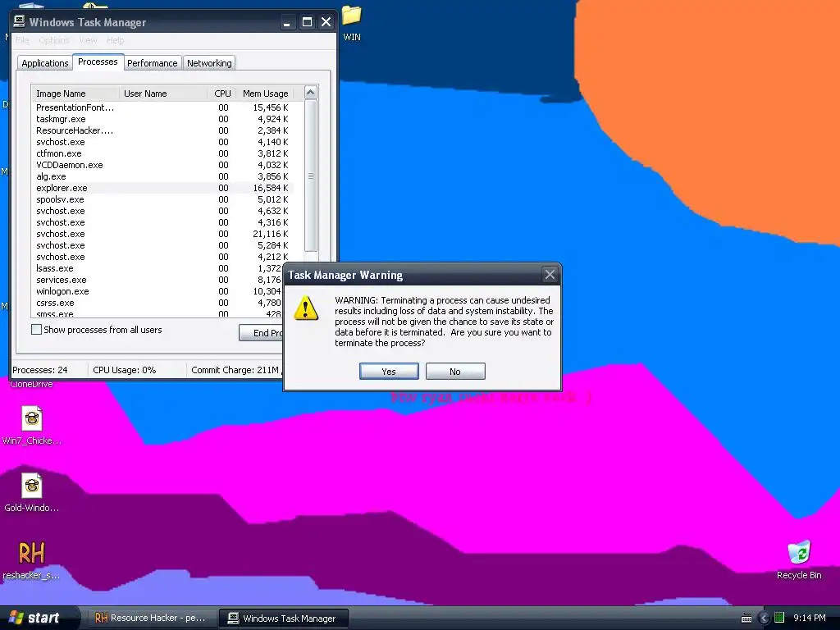Sort by CPU column header

click(x=221, y=94)
